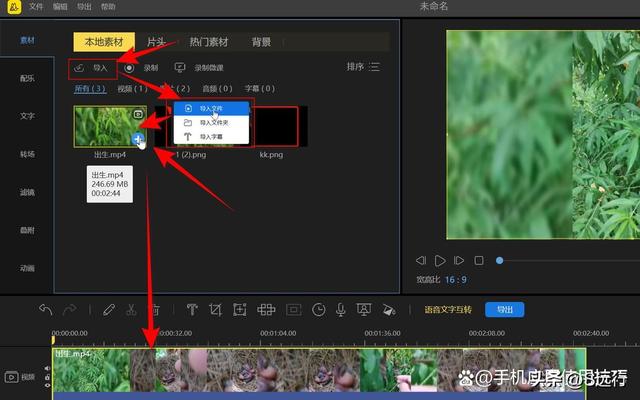
Task: Click the screen recording monitor icon in toolbar
Action: click(x=364, y=310)
